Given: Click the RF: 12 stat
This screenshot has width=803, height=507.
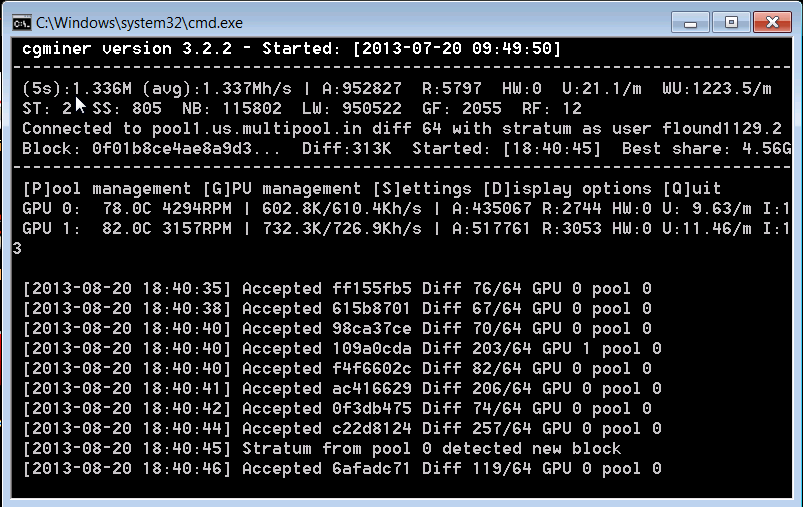Looking at the screenshot, I should pyautogui.click(x=552, y=109).
